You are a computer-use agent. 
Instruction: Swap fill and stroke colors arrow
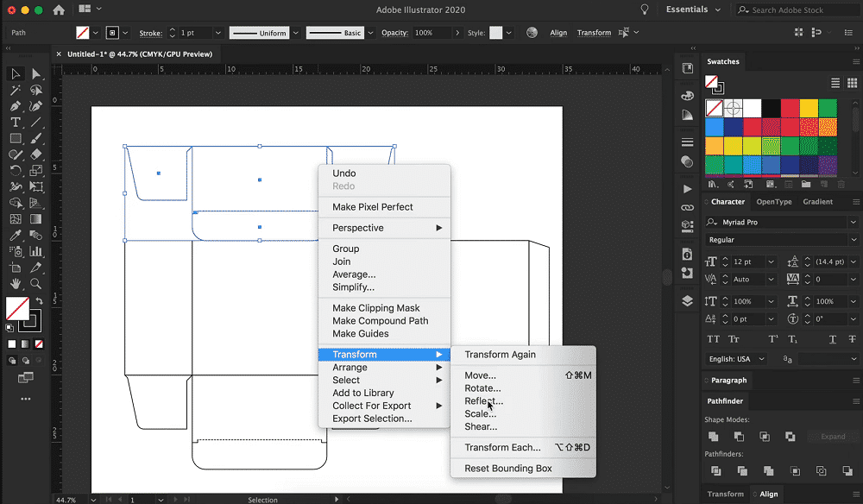pos(40,300)
